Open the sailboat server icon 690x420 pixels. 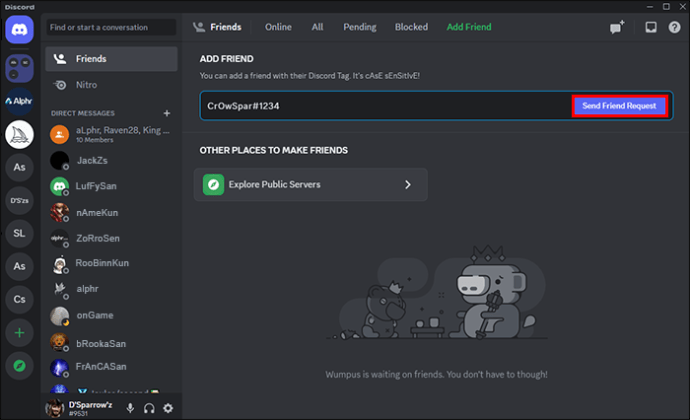click(x=19, y=134)
